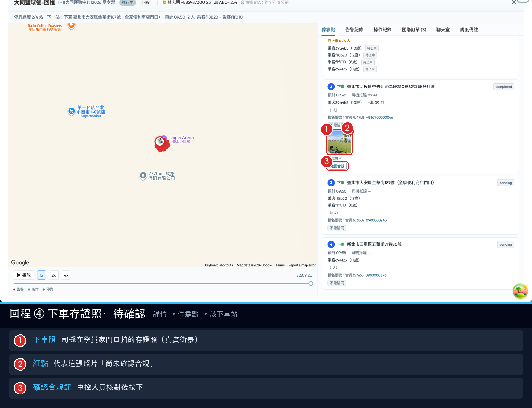The height and width of the screenshot is (408, 532).
Task: Click the address 臺北市北投區中央北路二段350巷82號 康莊社區
Action: (x=390, y=87)
